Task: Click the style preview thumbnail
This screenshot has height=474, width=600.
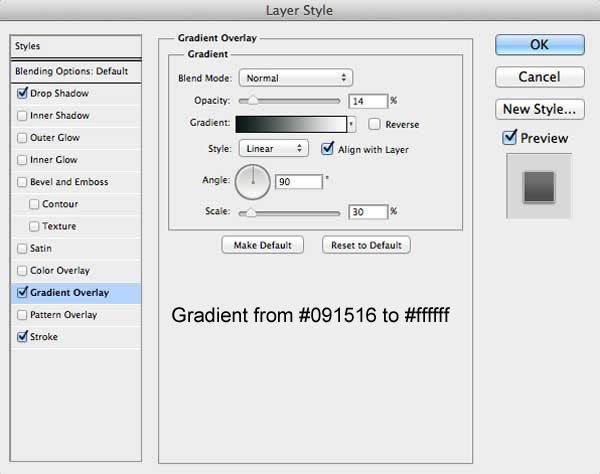Action: pos(539,186)
